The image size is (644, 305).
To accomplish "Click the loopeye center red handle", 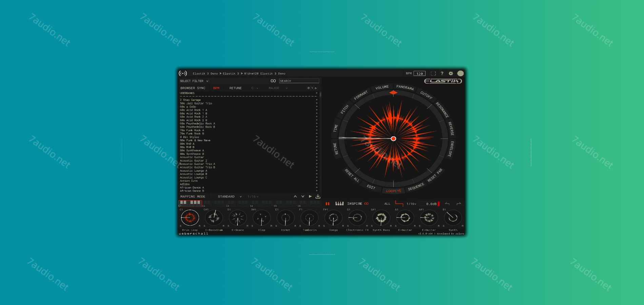I will pyautogui.click(x=394, y=139).
